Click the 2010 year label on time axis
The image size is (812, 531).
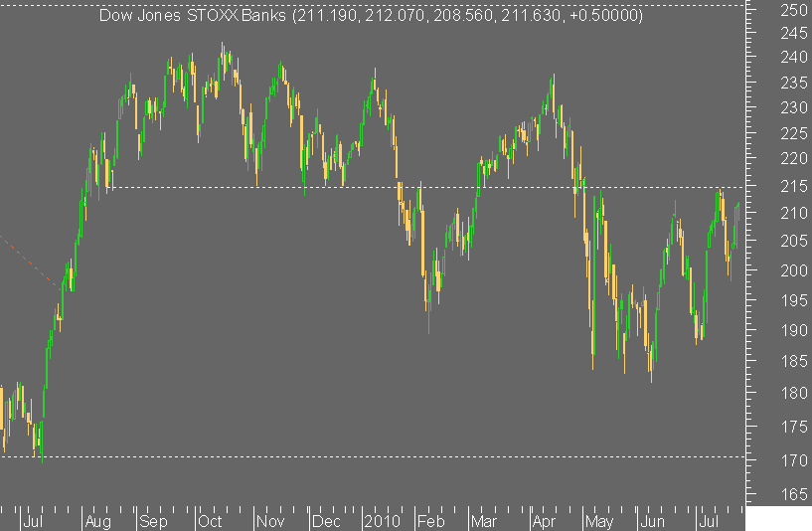[383, 522]
